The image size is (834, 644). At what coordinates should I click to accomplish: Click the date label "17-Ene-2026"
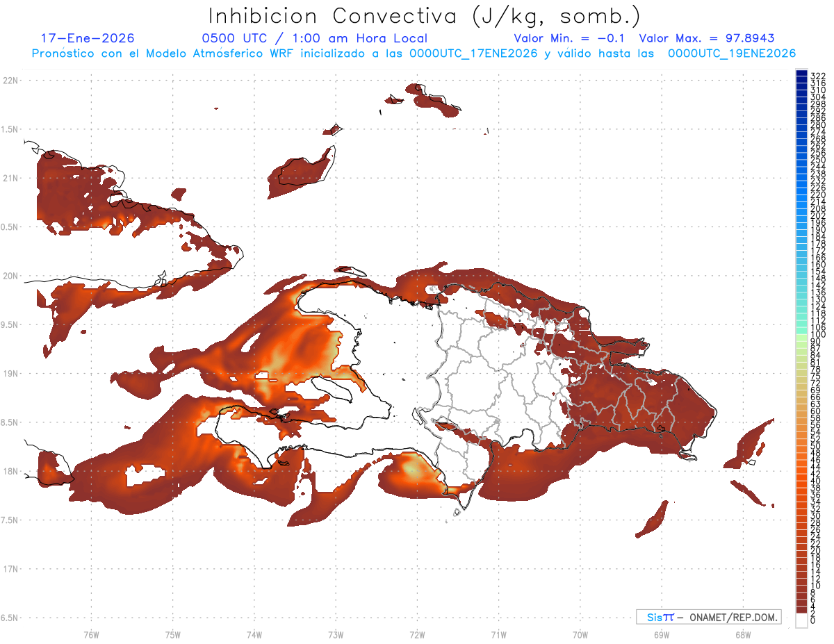click(88, 38)
